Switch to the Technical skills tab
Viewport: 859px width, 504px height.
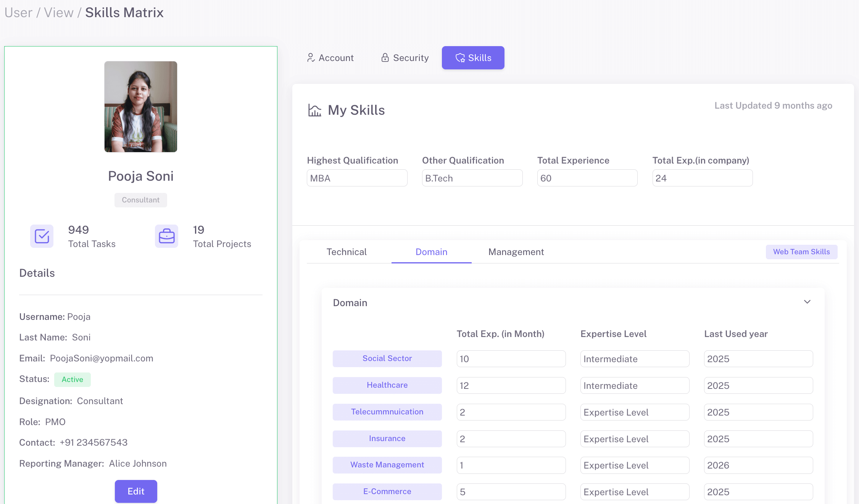pyautogui.click(x=347, y=252)
